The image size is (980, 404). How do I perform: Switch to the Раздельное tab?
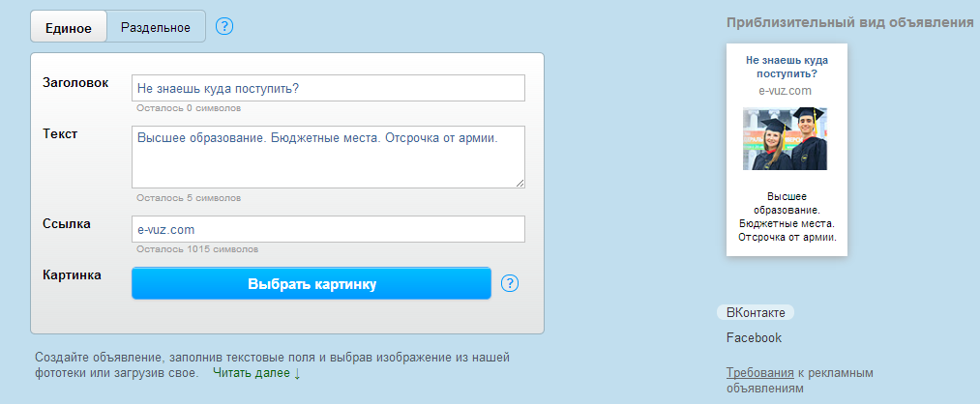156,27
